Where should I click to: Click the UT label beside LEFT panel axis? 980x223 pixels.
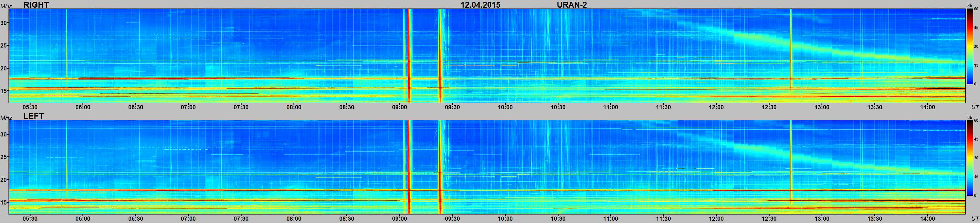point(975,219)
